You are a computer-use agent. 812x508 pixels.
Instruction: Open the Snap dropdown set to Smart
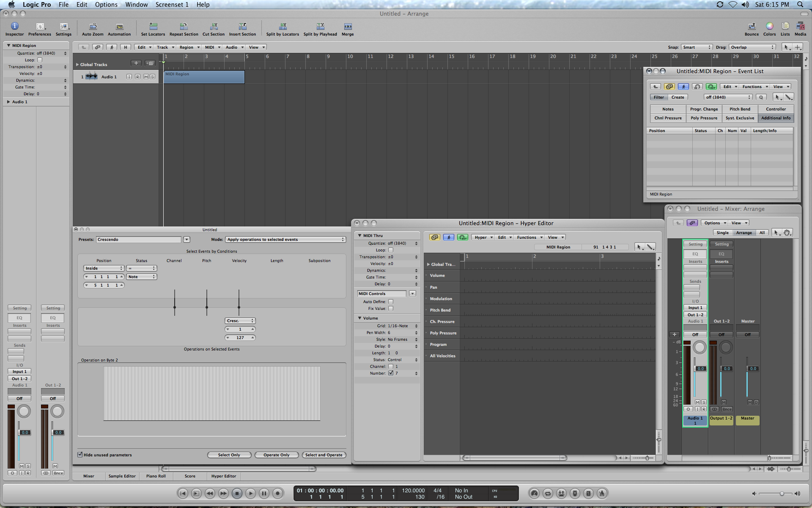[697, 47]
